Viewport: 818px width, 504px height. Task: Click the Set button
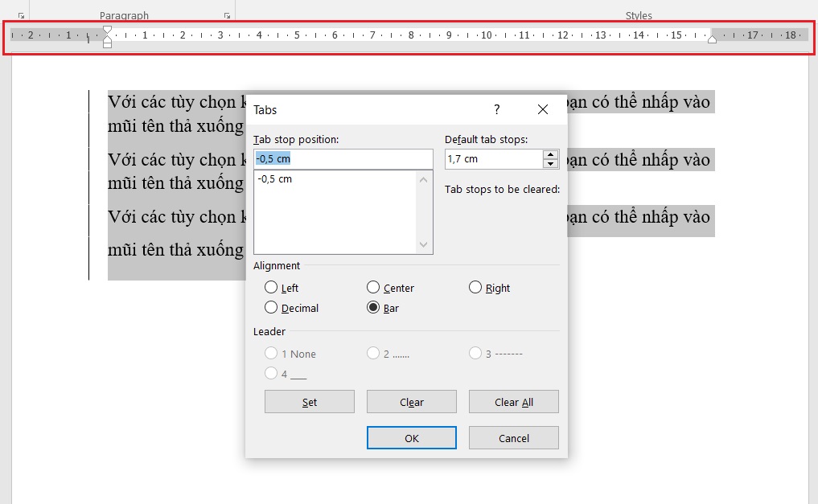(x=309, y=401)
